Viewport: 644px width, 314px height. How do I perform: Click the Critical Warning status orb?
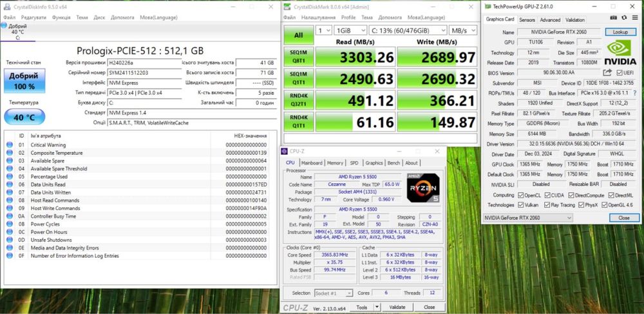[x=10, y=144]
